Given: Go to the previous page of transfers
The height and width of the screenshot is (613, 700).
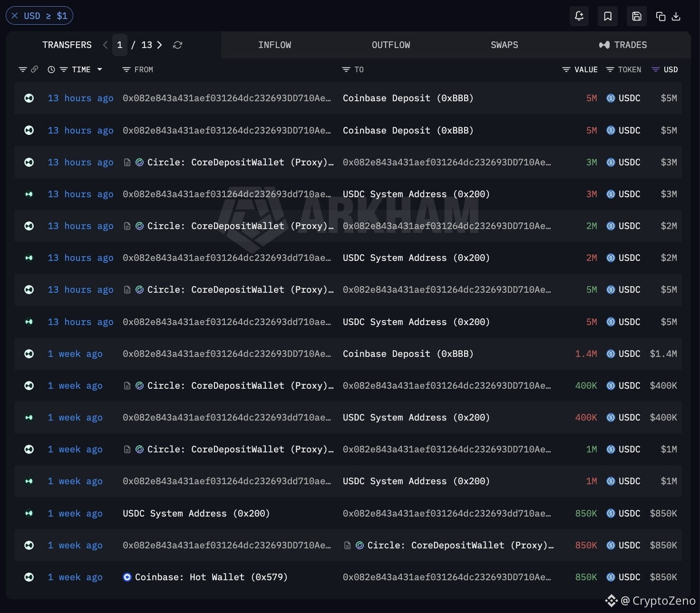Looking at the screenshot, I should point(105,45).
